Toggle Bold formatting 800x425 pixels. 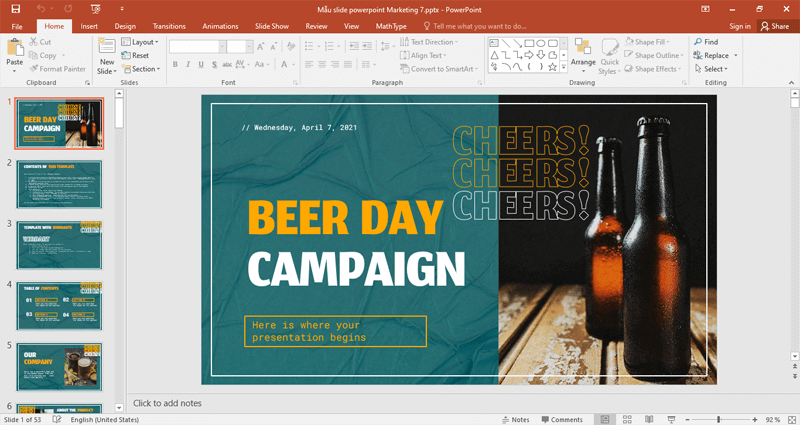click(x=175, y=64)
